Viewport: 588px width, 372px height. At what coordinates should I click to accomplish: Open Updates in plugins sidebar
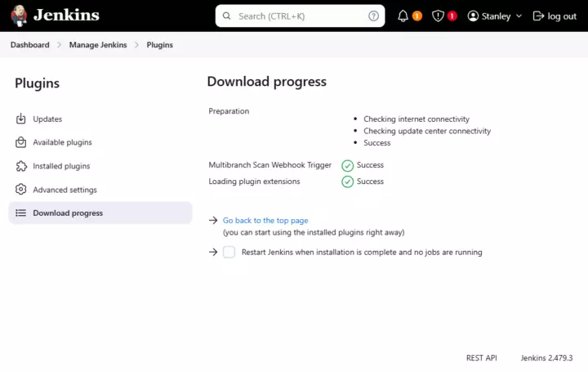(x=100, y=119)
